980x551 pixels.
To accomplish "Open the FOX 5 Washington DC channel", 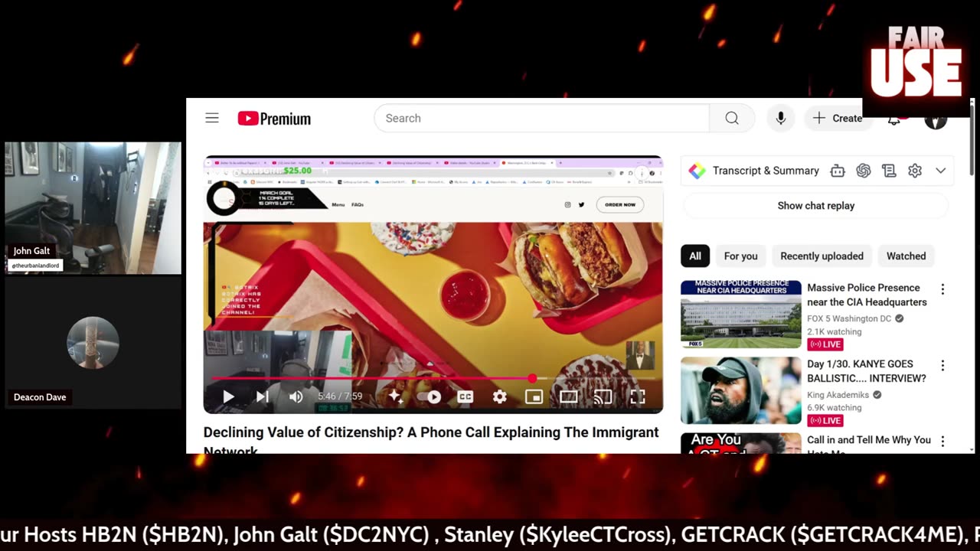I will pos(849,318).
